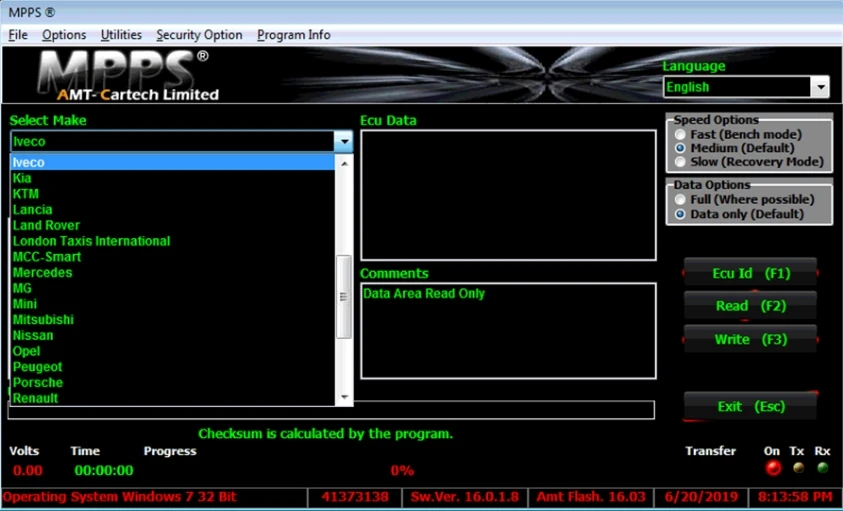Open the Program Info menu
Image resolution: width=843 pixels, height=511 pixels.
[294, 35]
